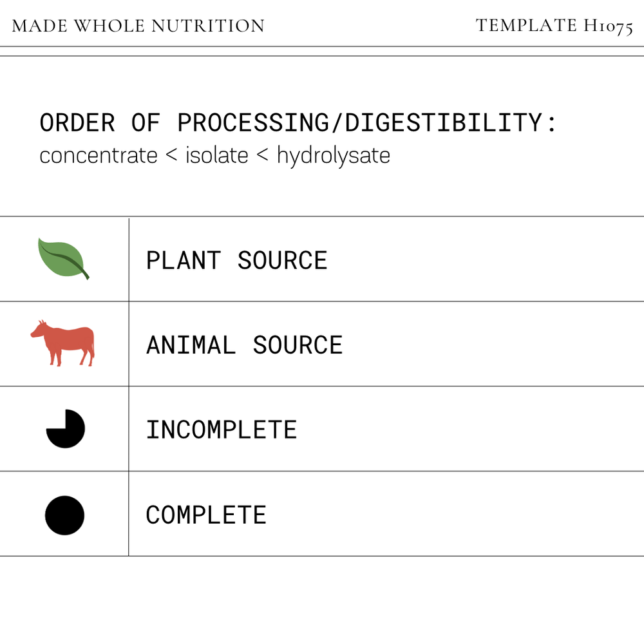Click the green leaf icon
644x644 pixels.
pyautogui.click(x=64, y=259)
